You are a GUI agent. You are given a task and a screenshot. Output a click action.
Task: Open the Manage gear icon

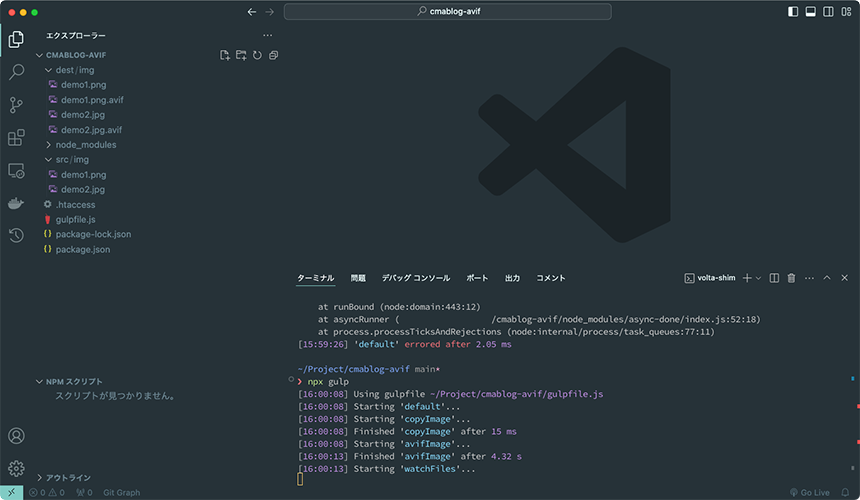tap(16, 468)
